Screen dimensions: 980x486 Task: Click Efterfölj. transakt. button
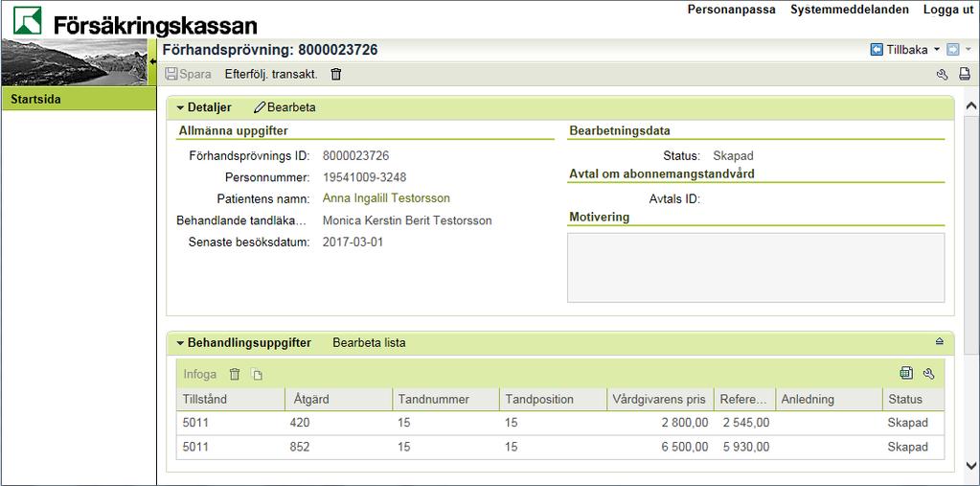271,74
